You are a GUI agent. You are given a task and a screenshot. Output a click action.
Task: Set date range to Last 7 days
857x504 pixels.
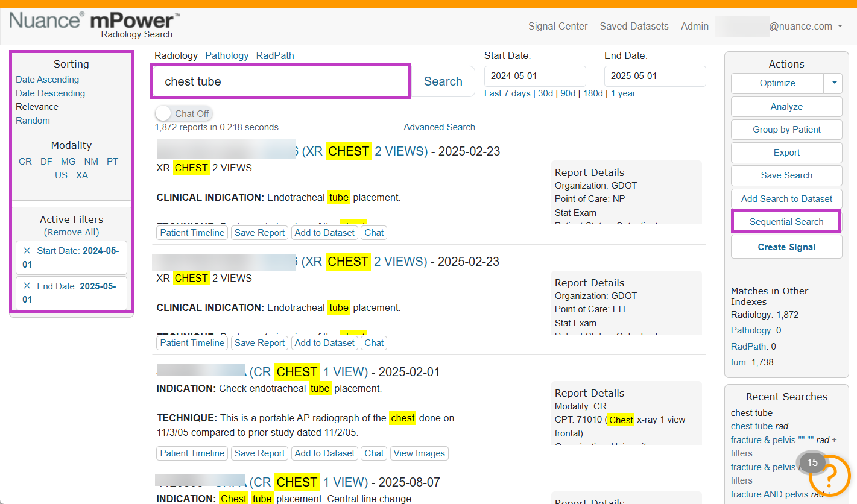[x=507, y=93]
